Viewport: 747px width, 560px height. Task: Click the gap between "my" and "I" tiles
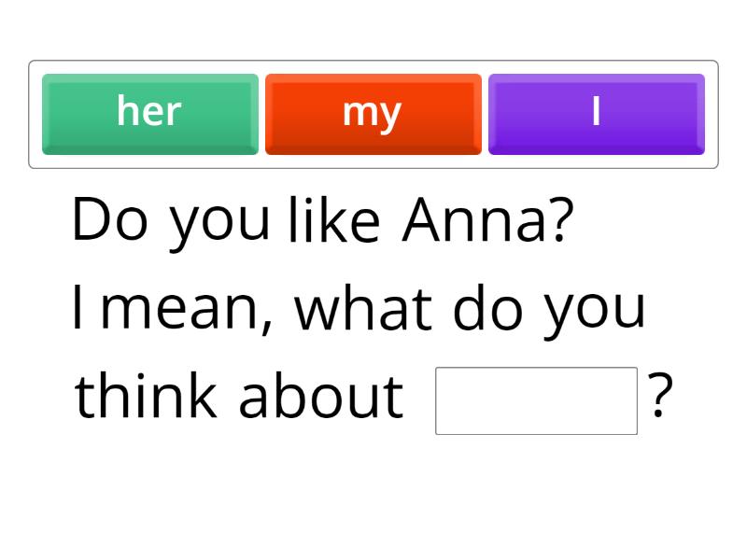(485, 114)
